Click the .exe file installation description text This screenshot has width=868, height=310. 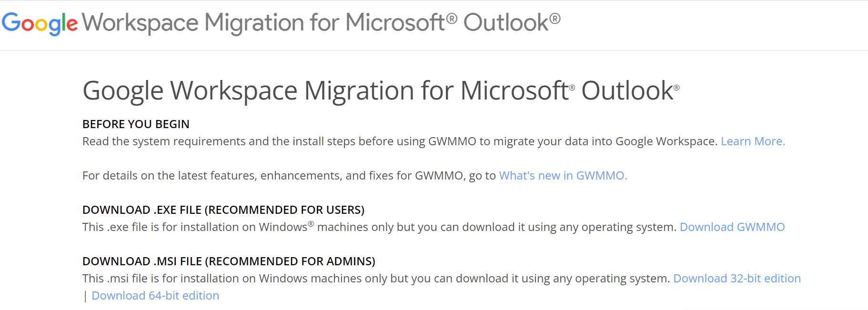coord(379,227)
